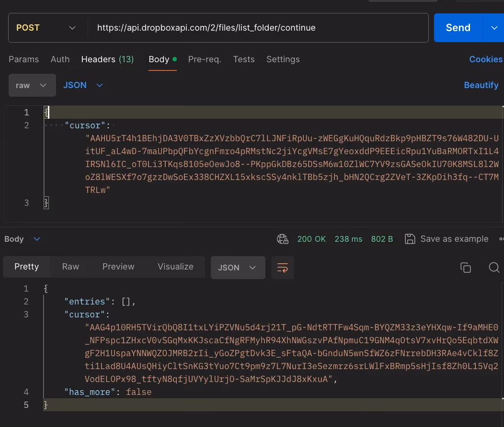Click Beautify to format the body

(x=481, y=85)
